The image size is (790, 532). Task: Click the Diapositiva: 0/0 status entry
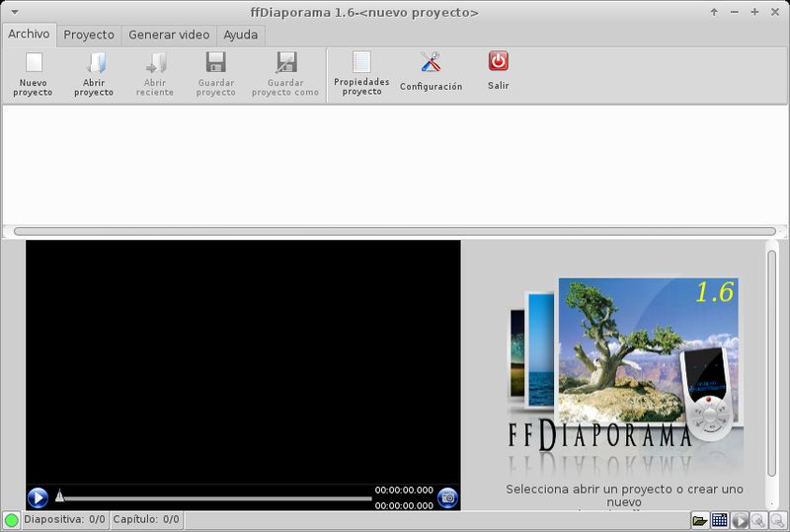[x=64, y=519]
